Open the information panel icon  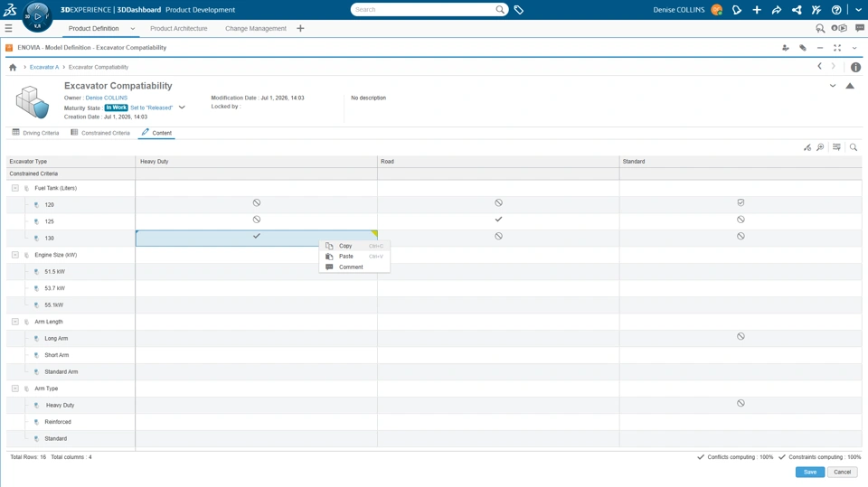point(855,67)
